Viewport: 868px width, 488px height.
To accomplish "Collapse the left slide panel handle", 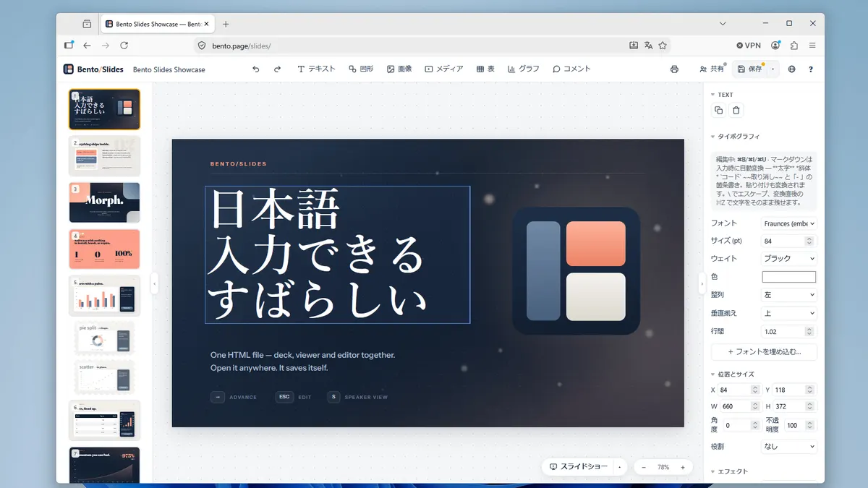I will point(154,283).
